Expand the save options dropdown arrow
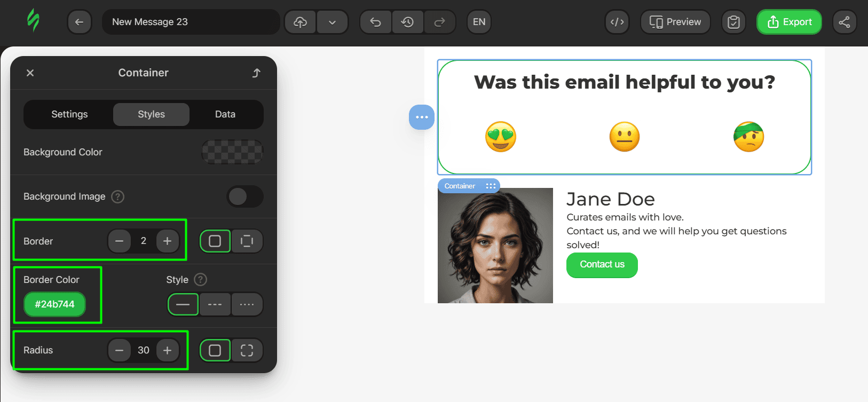The height and width of the screenshot is (402, 868). click(332, 22)
